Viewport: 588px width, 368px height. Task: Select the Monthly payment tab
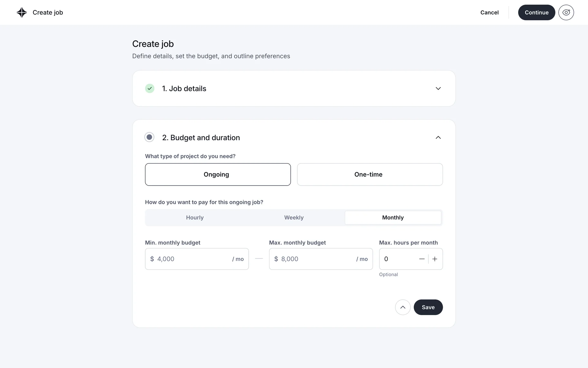[x=393, y=217]
